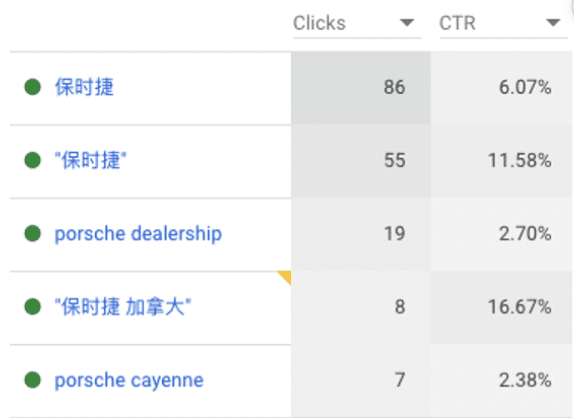Screen dimensions: 574x418
Task: Click the 2.38% CTR cell
Action: pyautogui.click(x=502, y=381)
